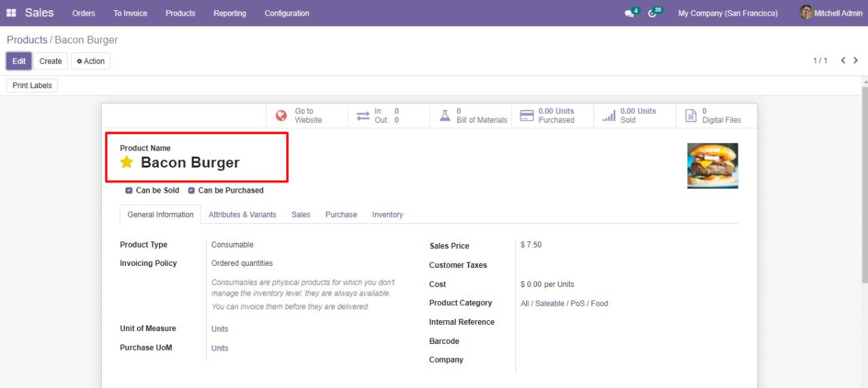Click the Print Labels button
This screenshot has width=868, height=388.
point(33,85)
